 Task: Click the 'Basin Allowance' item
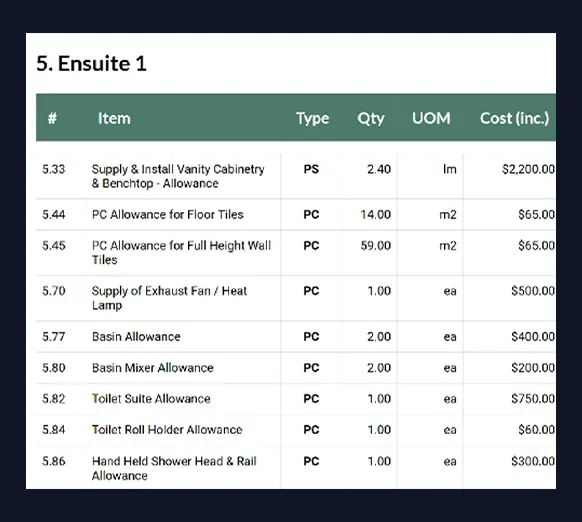(136, 337)
